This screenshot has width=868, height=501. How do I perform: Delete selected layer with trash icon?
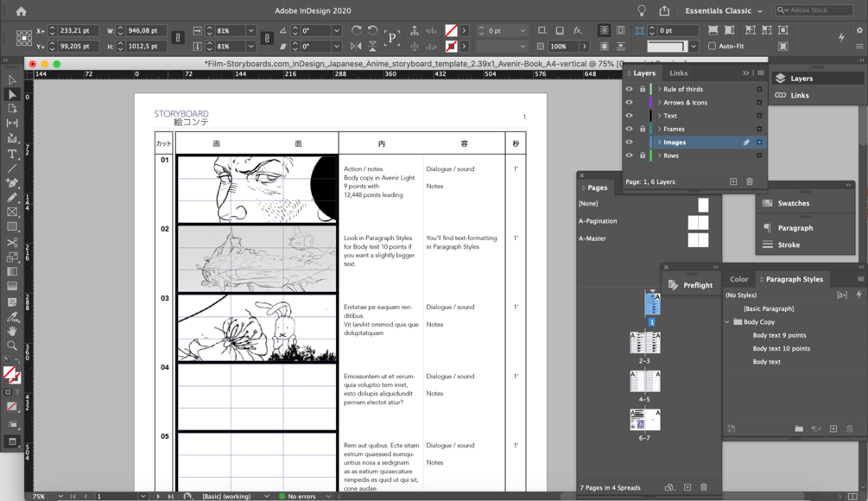pyautogui.click(x=750, y=181)
